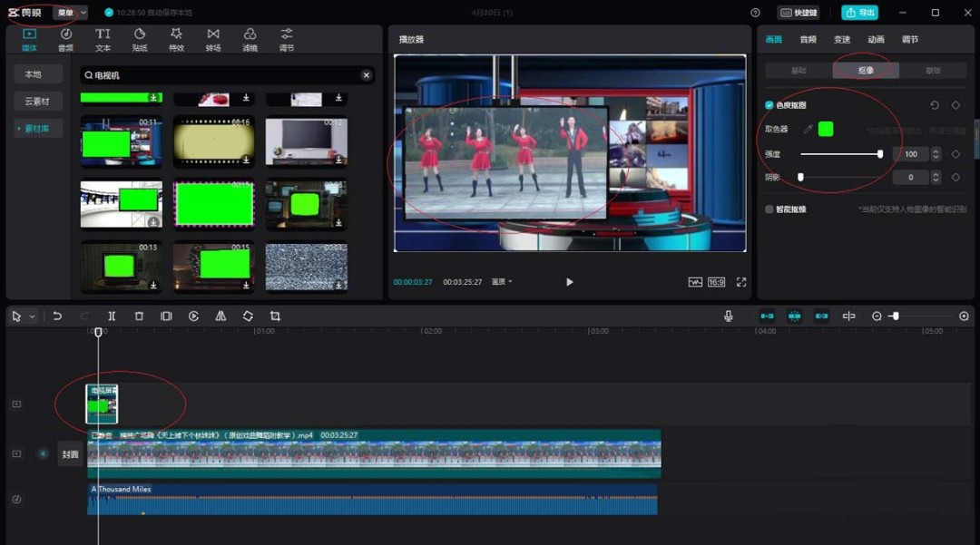Click the microphone record voiceover icon
Viewport: 980px width, 545px height.
tap(728, 316)
